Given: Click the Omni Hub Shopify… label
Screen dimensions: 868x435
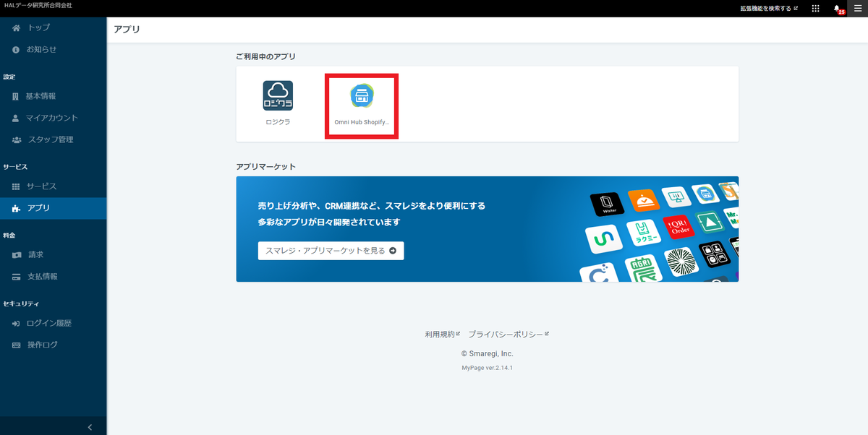Looking at the screenshot, I should point(362,123).
